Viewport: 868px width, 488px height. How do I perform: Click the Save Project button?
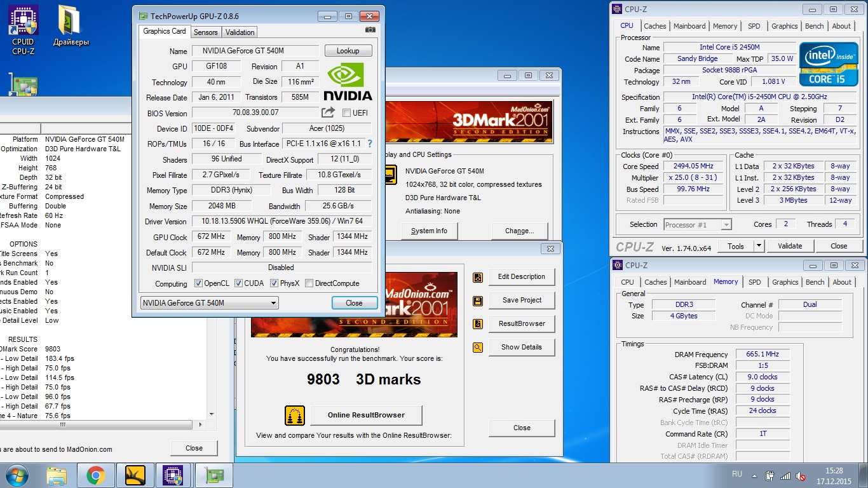(x=522, y=301)
